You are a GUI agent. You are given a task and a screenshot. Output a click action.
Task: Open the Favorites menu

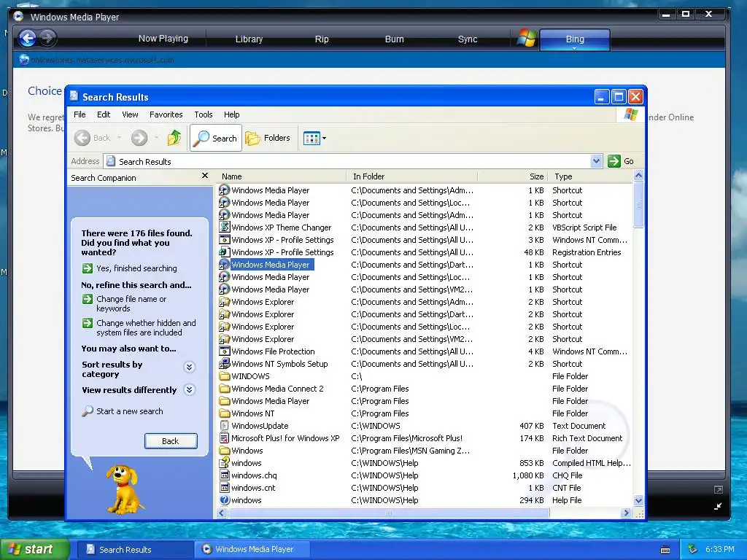166,114
